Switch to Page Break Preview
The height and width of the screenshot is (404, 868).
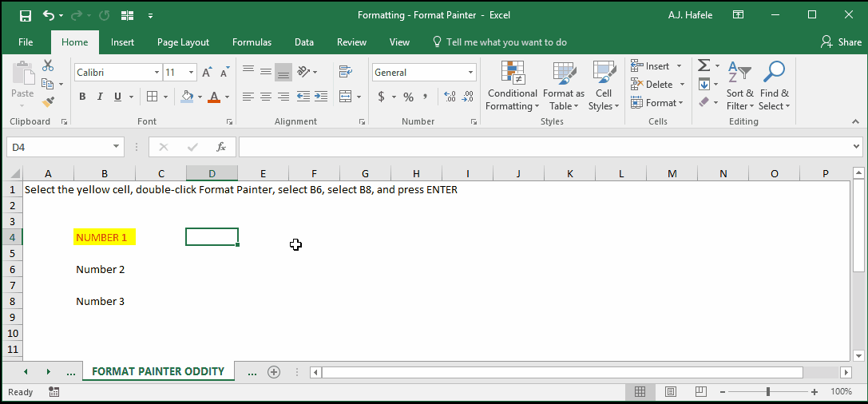coord(700,392)
